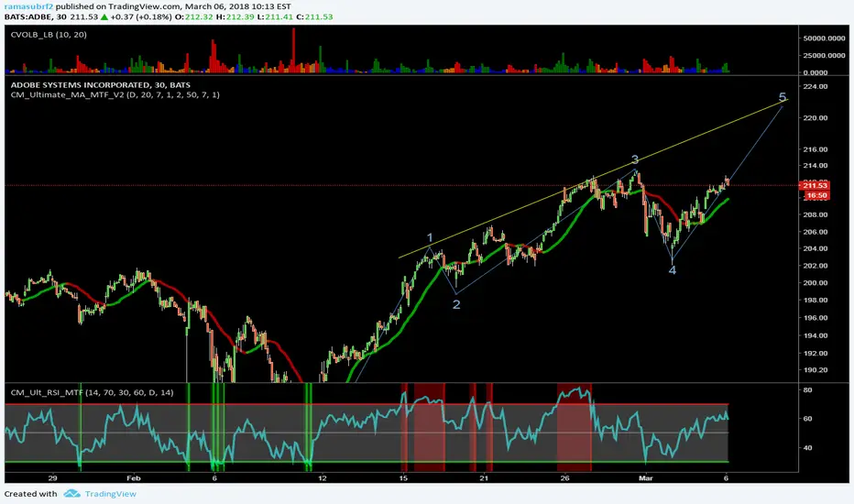
Task: Click the 80 level on RSI axis
Action: pyautogui.click(x=807, y=390)
